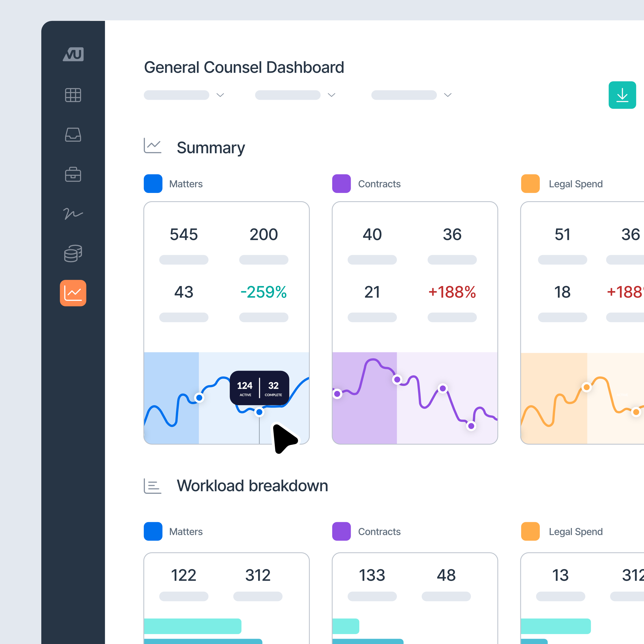Click the orange analytics chart icon
The height and width of the screenshot is (644, 644).
click(x=73, y=293)
